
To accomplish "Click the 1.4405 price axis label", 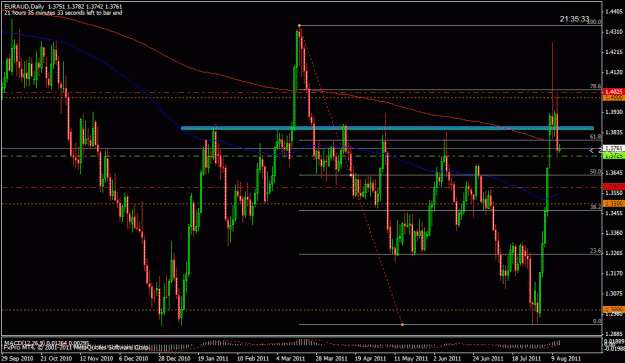I will pyautogui.click(x=614, y=12).
